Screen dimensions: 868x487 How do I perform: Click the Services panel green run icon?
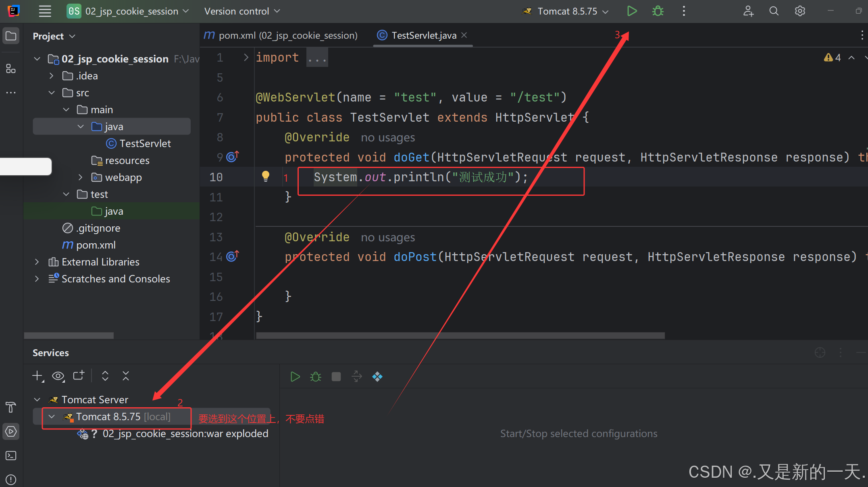(x=295, y=377)
